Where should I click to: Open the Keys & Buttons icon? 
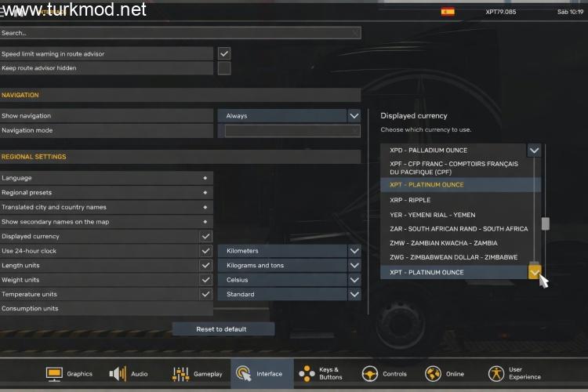[307, 374]
